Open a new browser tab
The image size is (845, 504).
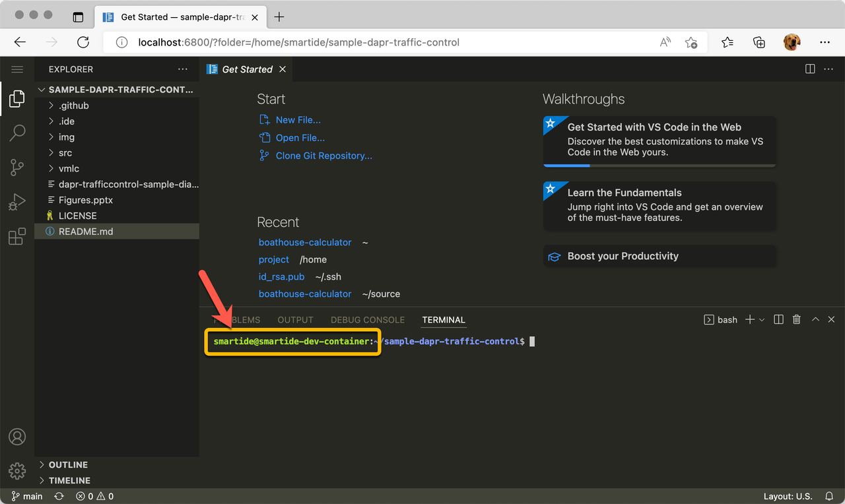point(279,17)
